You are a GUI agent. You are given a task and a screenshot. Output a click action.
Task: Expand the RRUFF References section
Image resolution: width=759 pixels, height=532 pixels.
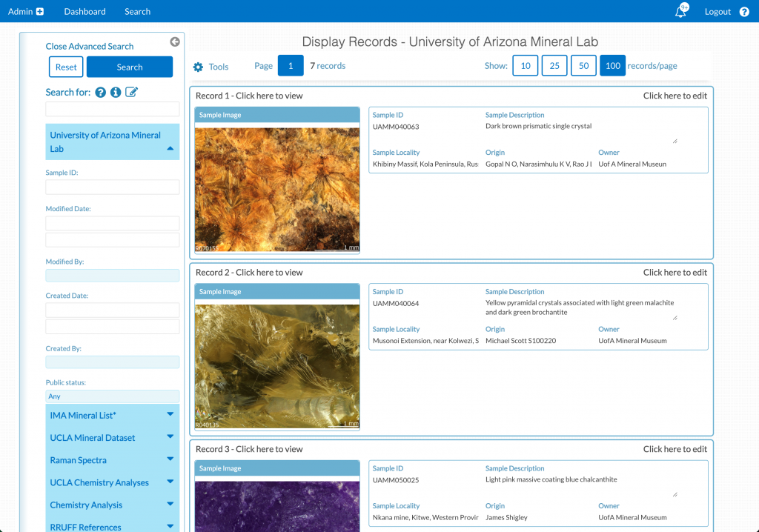click(113, 526)
